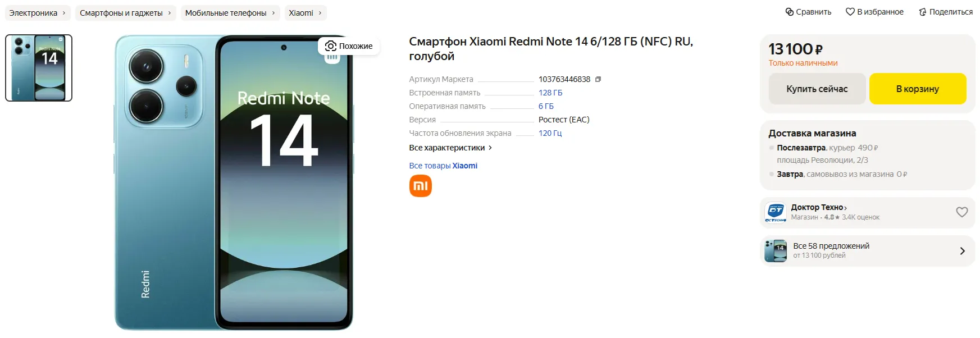Image resolution: width=980 pixels, height=338 pixels.
Task: Open the Электроника breadcrumb
Action: click(x=38, y=13)
